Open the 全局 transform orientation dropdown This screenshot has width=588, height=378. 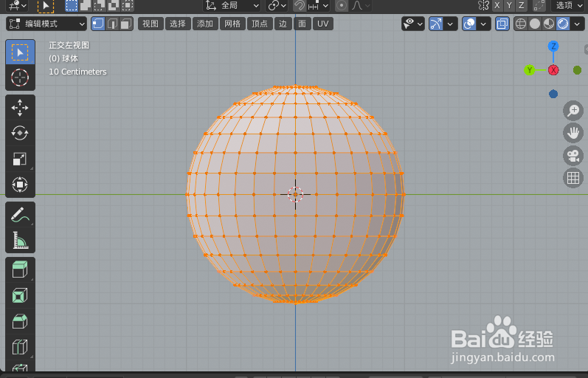click(232, 6)
